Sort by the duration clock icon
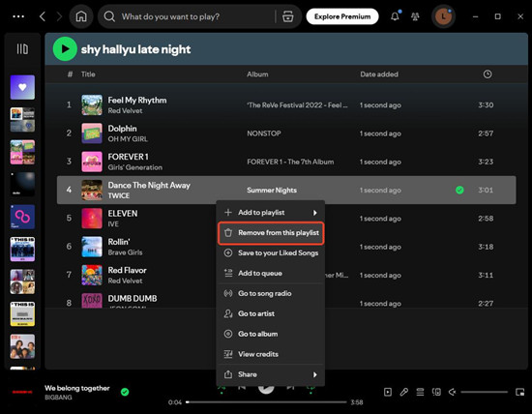Viewport: 532px width, 414px height. [x=488, y=74]
